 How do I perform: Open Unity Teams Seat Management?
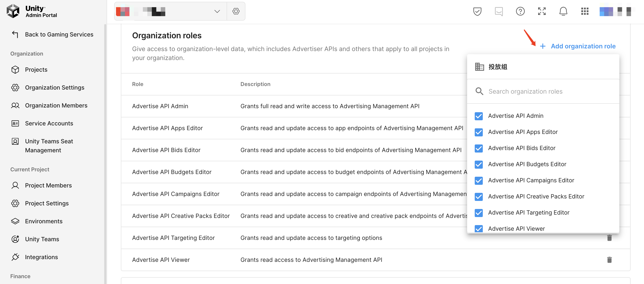click(x=49, y=146)
